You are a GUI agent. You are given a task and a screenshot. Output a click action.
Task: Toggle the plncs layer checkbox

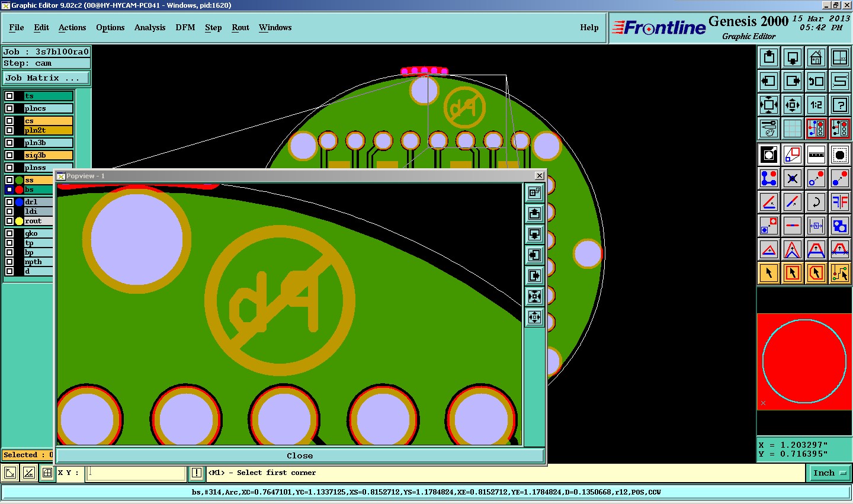[9, 108]
